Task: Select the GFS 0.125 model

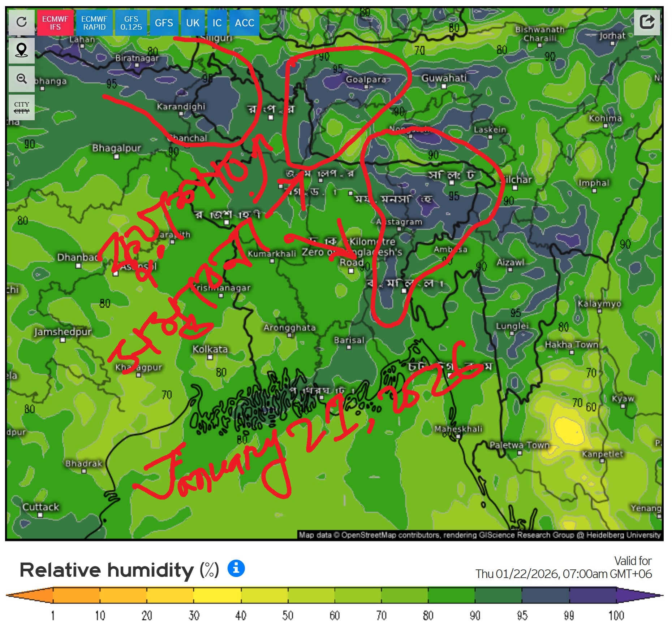Action: (131, 23)
